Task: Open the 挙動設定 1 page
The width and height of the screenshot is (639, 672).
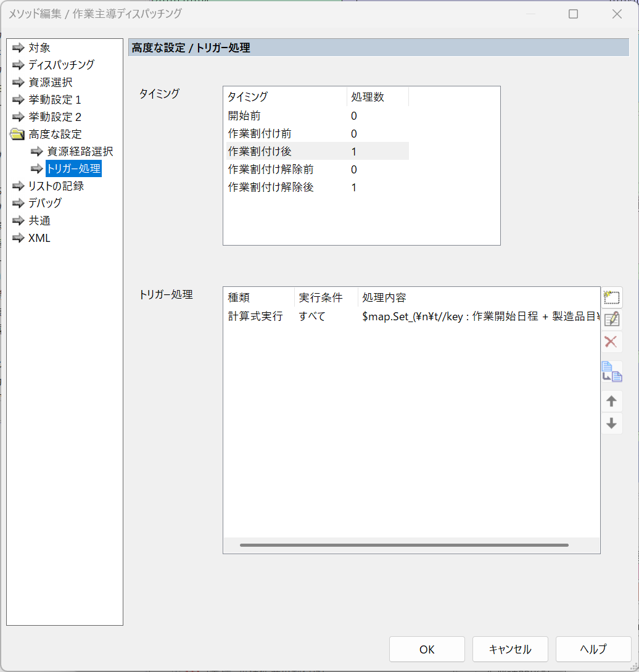Action: (54, 99)
